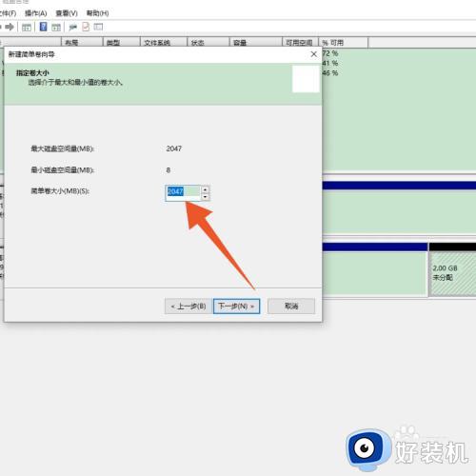Viewport: 476px width, 476px height.
Task: Click the blue Help question-mark icon
Action: coord(43,27)
